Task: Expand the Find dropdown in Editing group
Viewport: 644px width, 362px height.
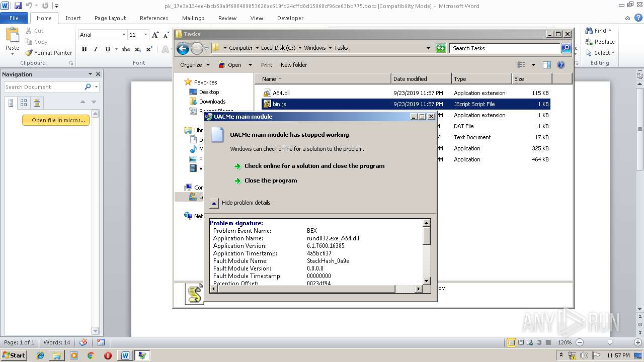Action: click(x=610, y=31)
